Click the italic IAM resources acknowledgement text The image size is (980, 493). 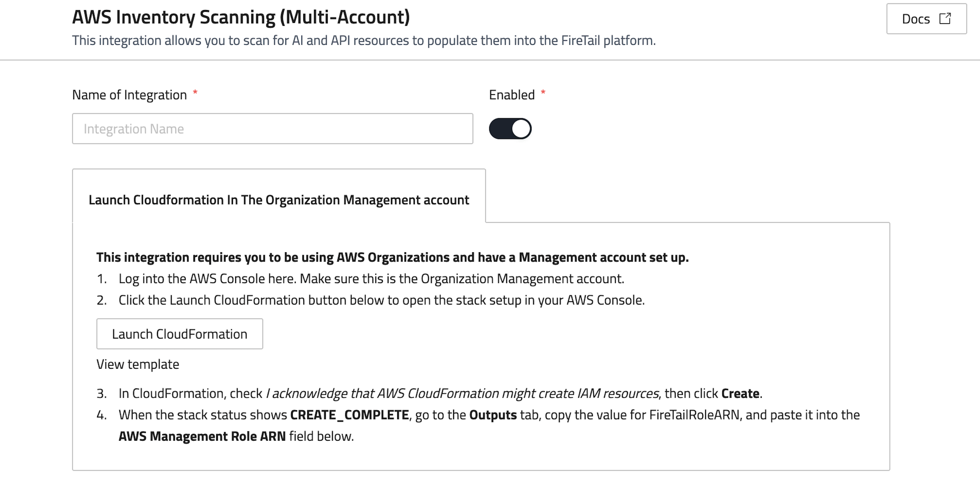pos(462,393)
